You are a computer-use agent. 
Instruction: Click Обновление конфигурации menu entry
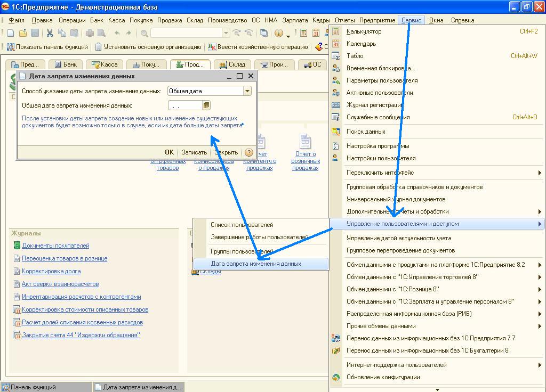pyautogui.click(x=437, y=377)
